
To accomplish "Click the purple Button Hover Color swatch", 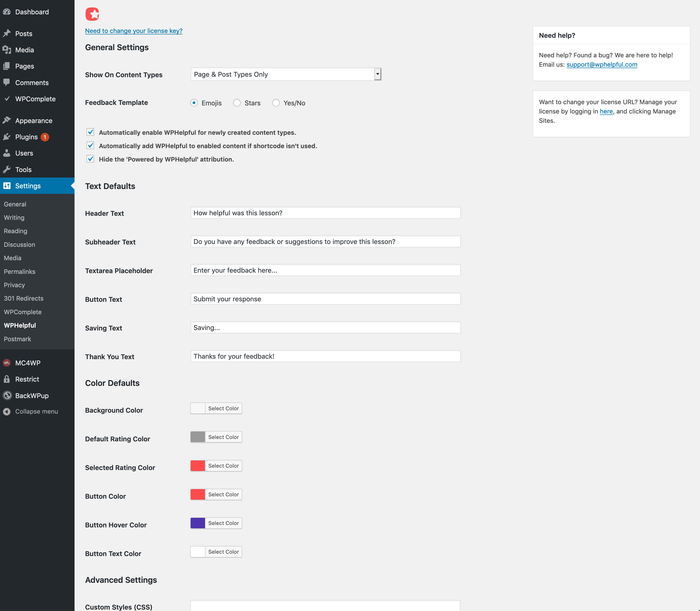I will 198,523.
